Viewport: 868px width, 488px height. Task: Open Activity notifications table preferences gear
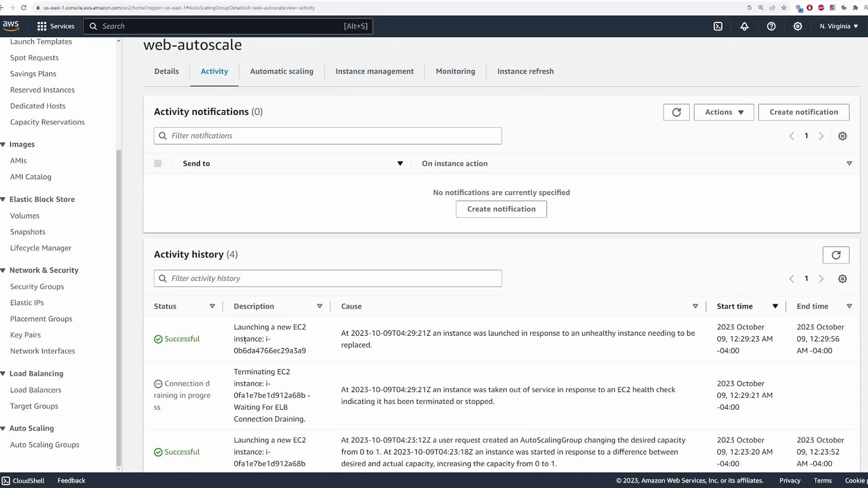point(842,136)
